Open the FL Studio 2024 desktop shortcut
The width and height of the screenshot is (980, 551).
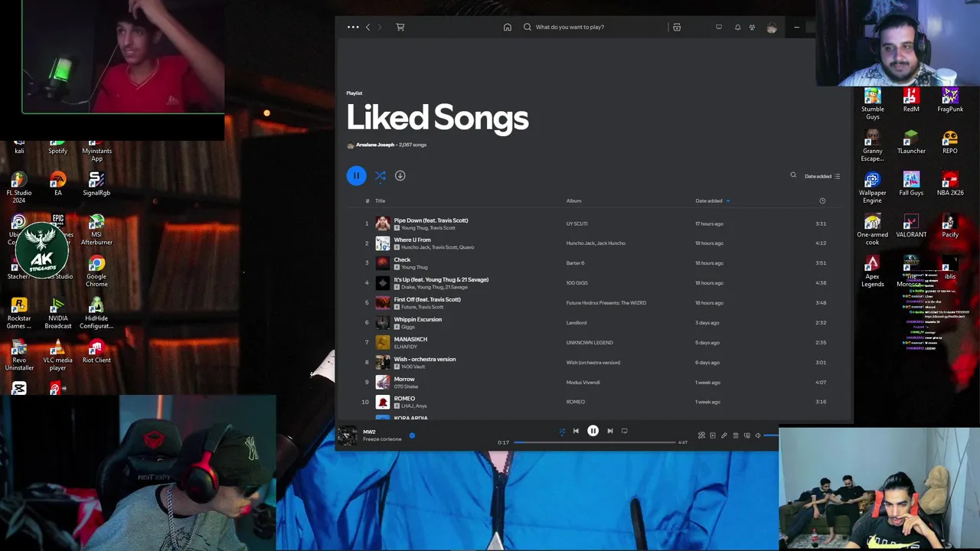pos(19,186)
